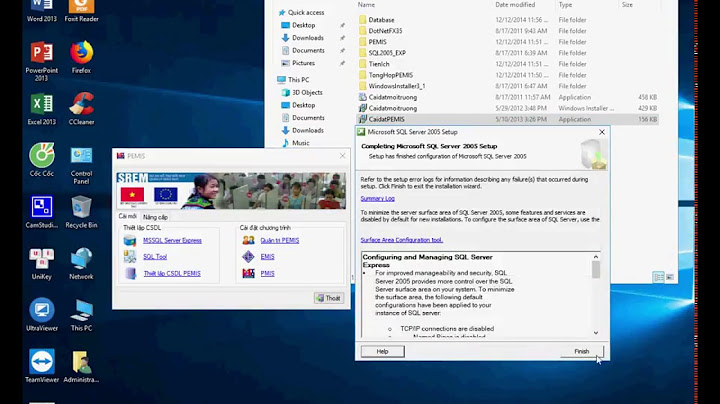The height and width of the screenshot is (404, 720).
Task: Open Word 2013 desktop icon
Action: tap(41, 10)
